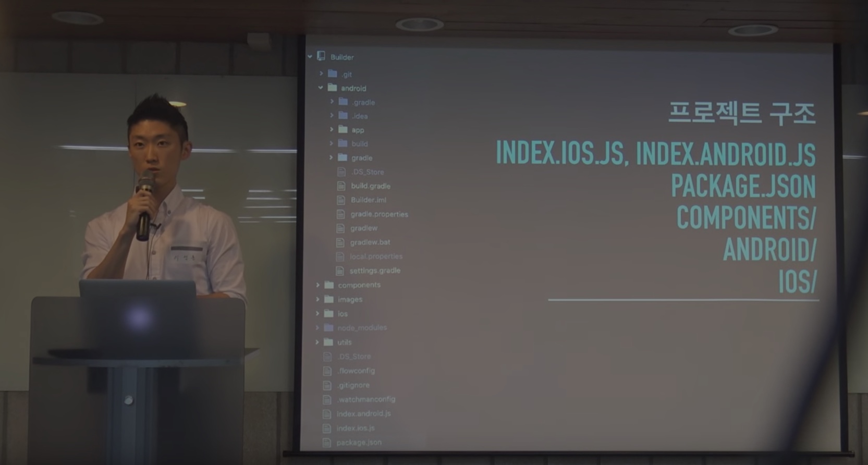Select the .gitignore file
The height and width of the screenshot is (465, 868).
click(x=353, y=385)
